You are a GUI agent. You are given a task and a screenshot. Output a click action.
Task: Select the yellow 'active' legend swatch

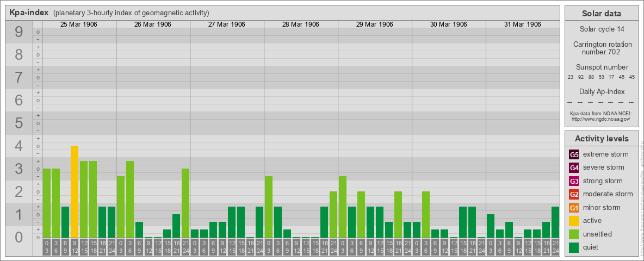coord(574,221)
